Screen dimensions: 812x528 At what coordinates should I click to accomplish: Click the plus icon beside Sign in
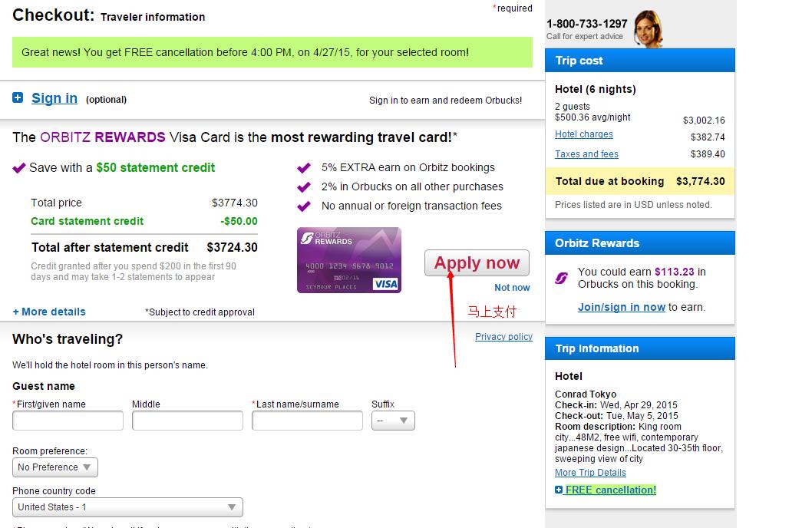point(18,97)
